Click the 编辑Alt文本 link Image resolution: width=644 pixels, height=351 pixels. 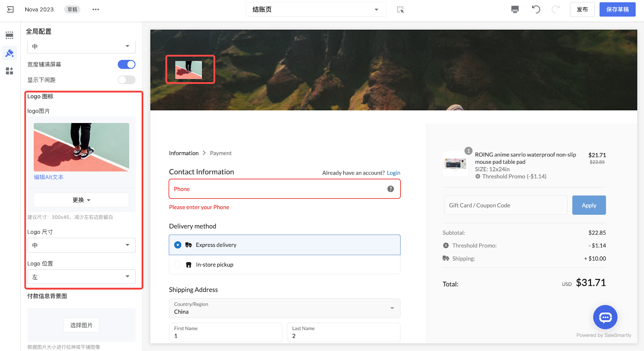(x=49, y=177)
